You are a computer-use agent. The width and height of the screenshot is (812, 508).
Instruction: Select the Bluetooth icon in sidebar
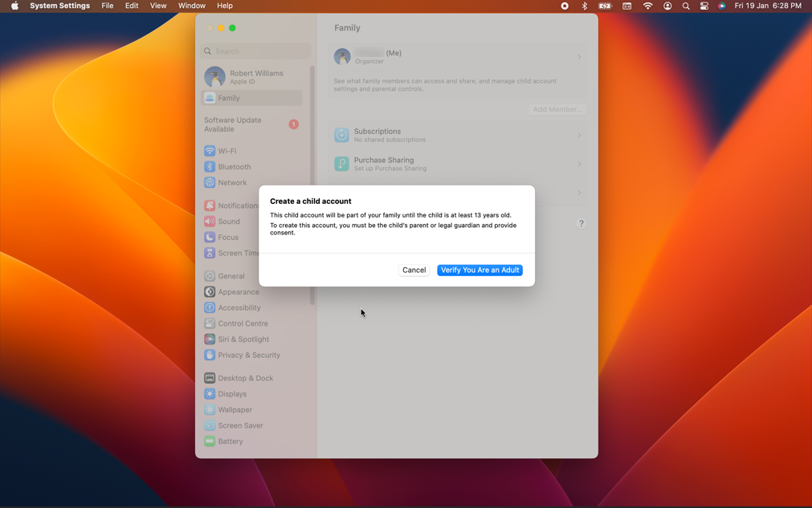click(210, 167)
